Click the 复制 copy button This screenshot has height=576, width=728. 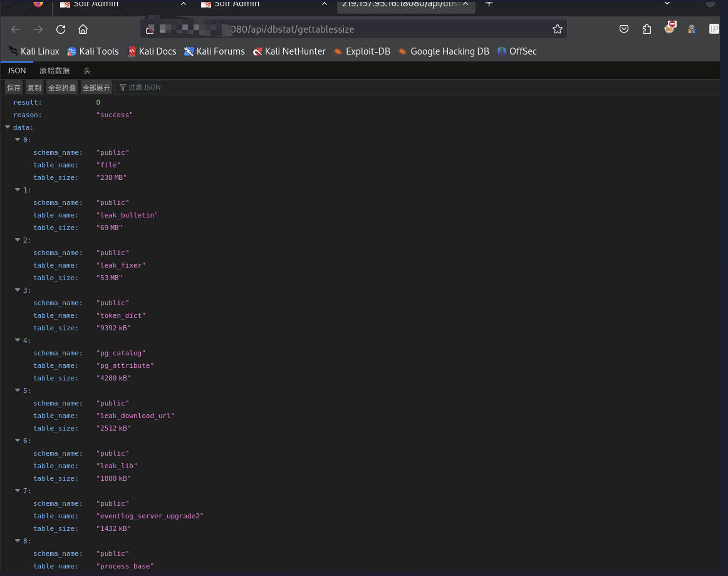(x=34, y=87)
